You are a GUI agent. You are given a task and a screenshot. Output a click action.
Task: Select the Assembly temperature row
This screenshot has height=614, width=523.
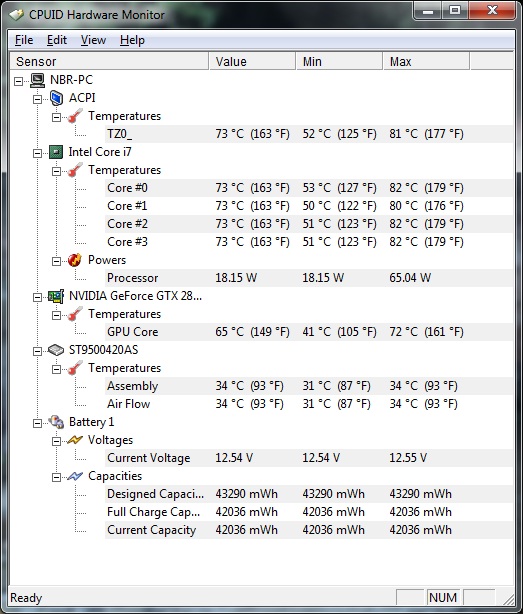coord(309,386)
